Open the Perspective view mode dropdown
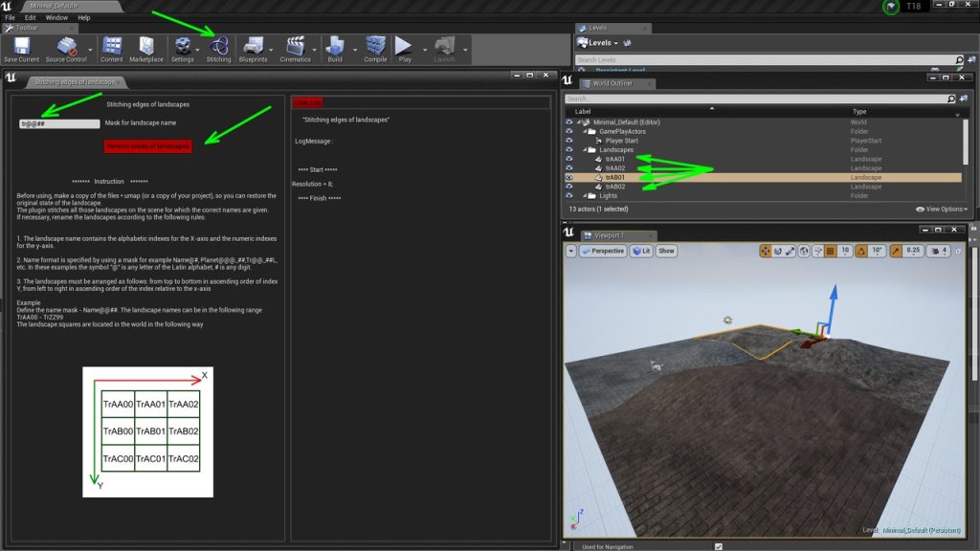980x551 pixels. point(602,251)
